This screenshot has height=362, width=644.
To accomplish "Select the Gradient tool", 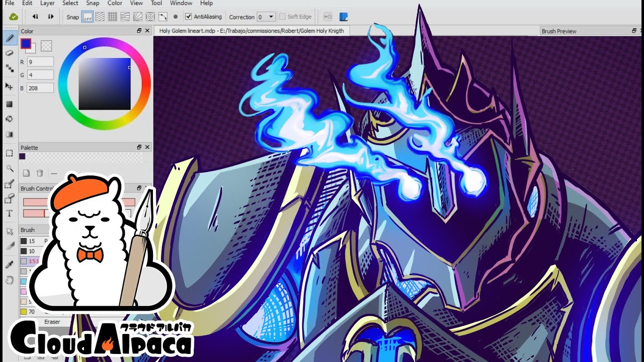I will click(x=9, y=134).
